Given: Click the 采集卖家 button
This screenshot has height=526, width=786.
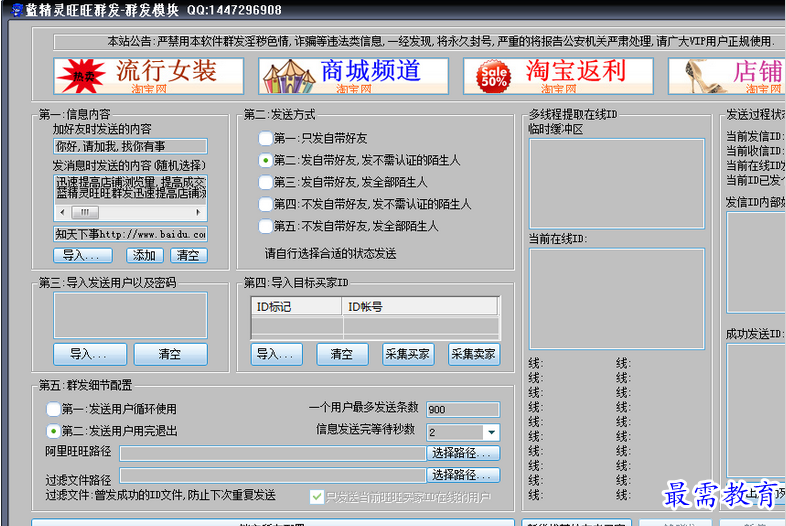Looking at the screenshot, I should coord(474,354).
